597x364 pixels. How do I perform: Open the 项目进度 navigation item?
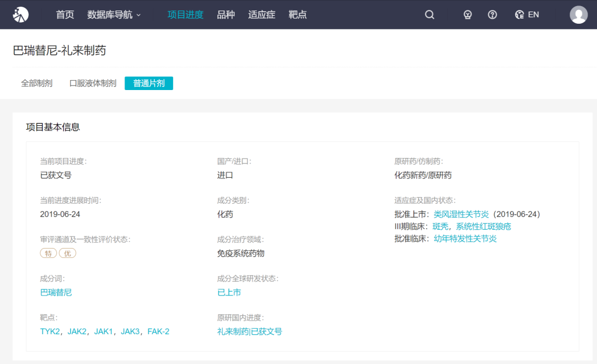pos(185,14)
